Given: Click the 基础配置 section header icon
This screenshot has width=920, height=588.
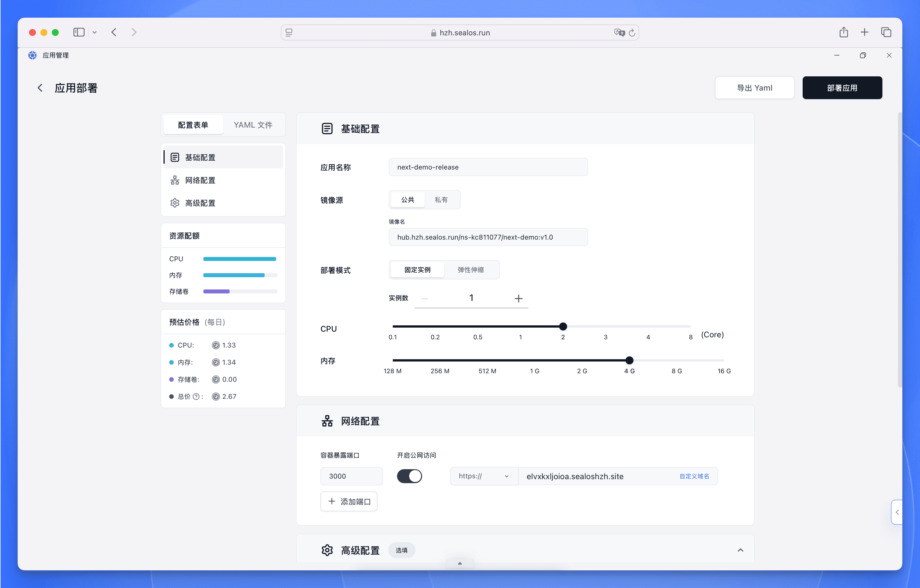Looking at the screenshot, I should 327,129.
